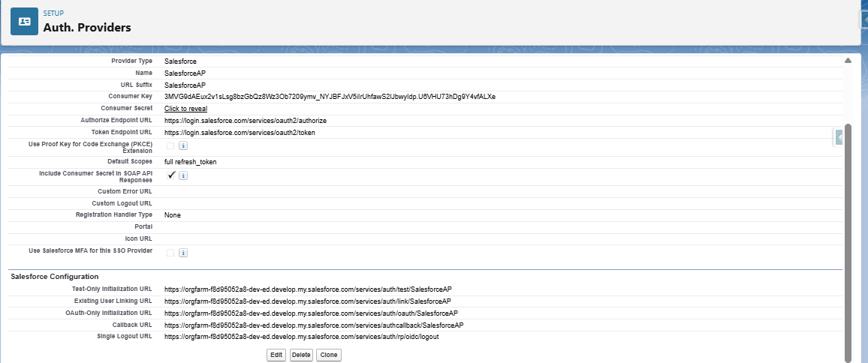Image resolution: width=868 pixels, height=363 pixels.
Task: Click scroll up arrow of page scrollbar
Action: 848,60
